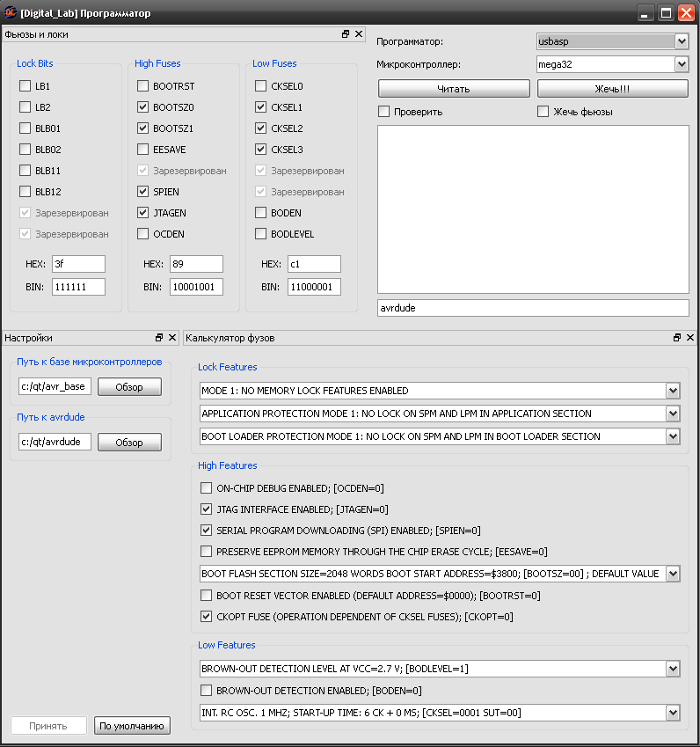Float the Настройки dock panel
Screen dimensions: 700x747
coord(159,338)
